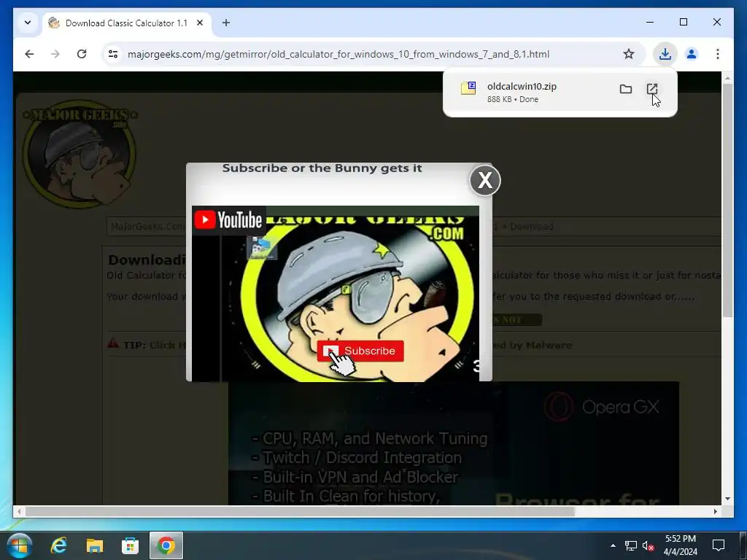Viewport: 747px width, 560px height.
Task: Open Chrome profile avatar menu
Action: pos(692,54)
